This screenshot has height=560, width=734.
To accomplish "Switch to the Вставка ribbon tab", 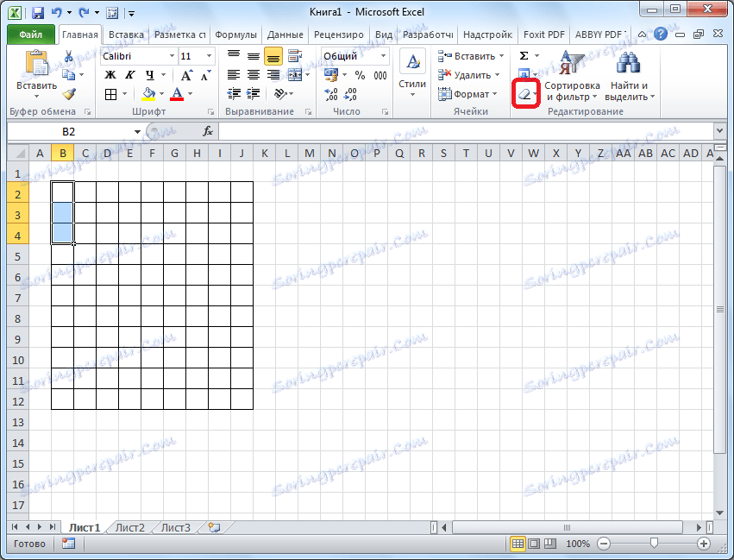I will pyautogui.click(x=127, y=35).
